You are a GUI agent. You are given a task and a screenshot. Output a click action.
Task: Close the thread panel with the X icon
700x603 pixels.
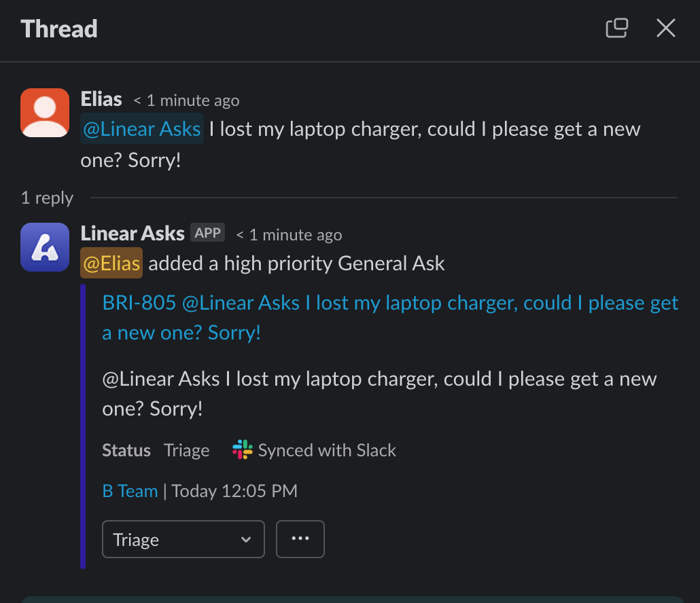[x=665, y=28]
